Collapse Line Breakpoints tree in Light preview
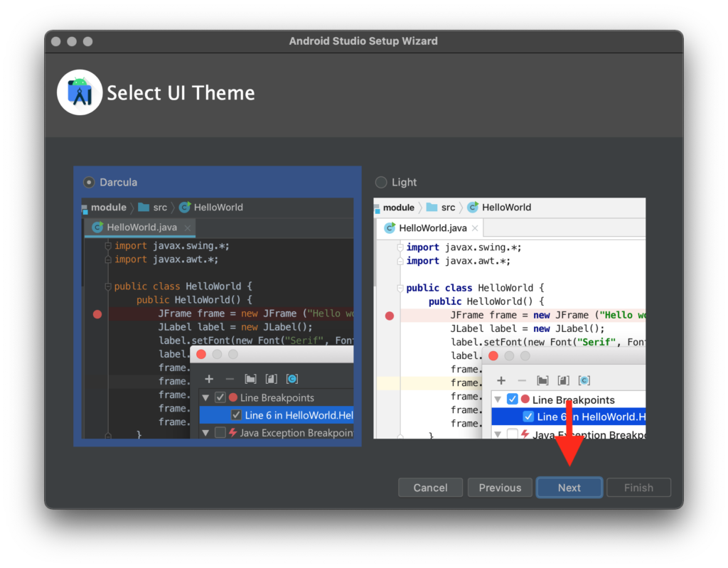728x568 pixels. click(x=498, y=400)
